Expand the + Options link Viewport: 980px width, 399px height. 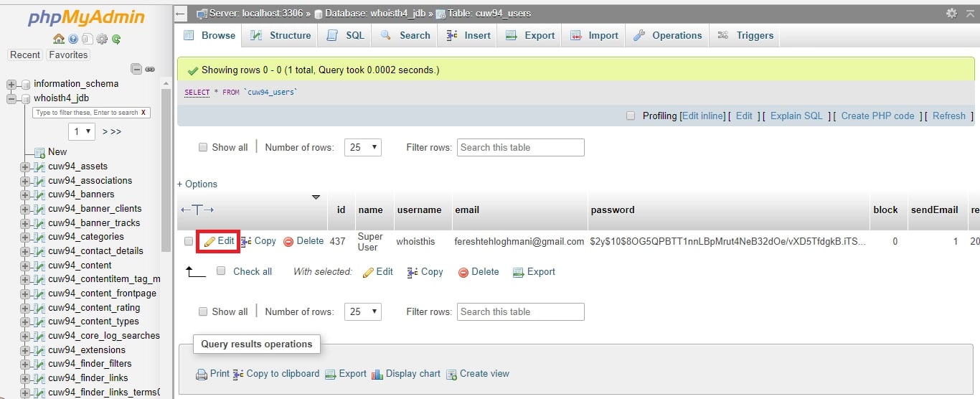[197, 184]
